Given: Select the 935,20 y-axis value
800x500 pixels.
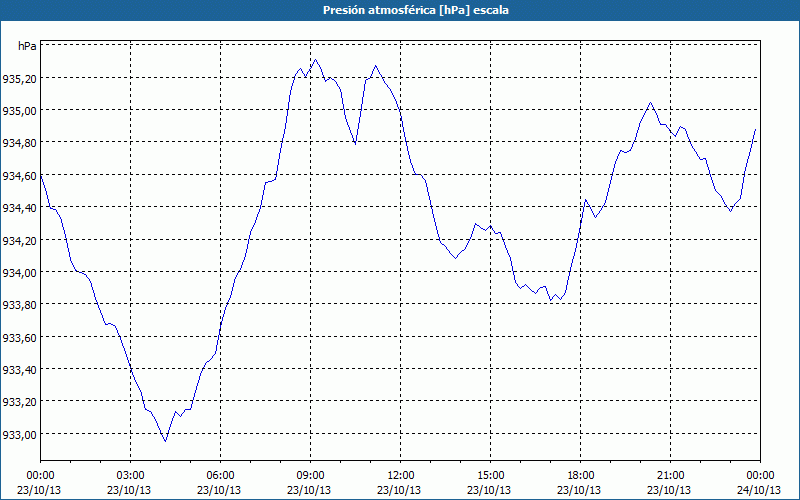Looking at the screenshot, I should tap(19, 79).
